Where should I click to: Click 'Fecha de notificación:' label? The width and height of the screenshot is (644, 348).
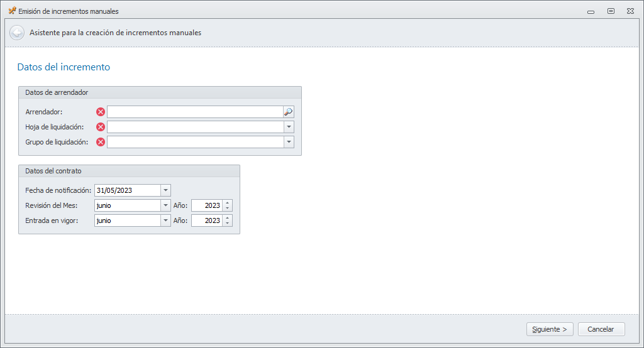58,190
